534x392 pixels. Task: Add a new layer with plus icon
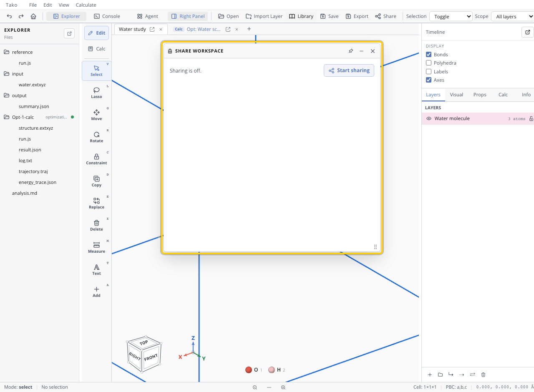(x=430, y=374)
